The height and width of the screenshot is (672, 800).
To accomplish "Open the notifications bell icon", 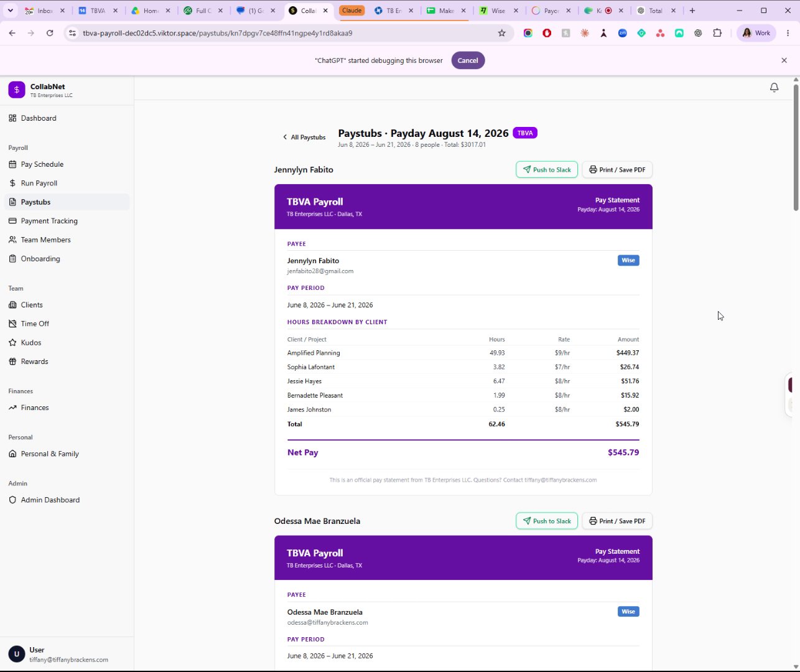I will click(774, 88).
